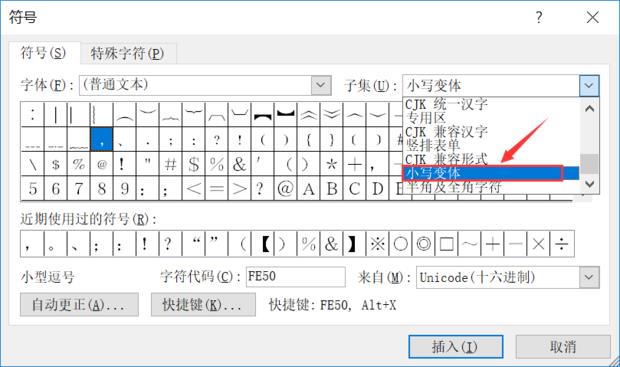Click the 自动更正(A)... button
This screenshot has height=367, width=620.
click(79, 305)
